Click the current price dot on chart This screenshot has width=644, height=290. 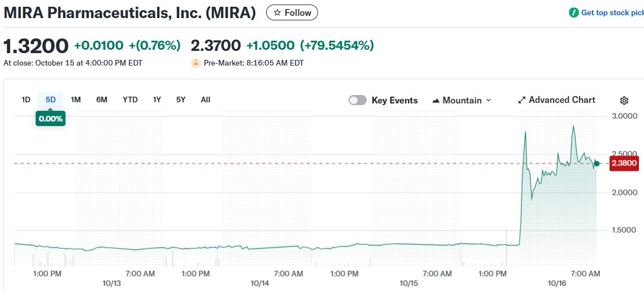coord(597,163)
